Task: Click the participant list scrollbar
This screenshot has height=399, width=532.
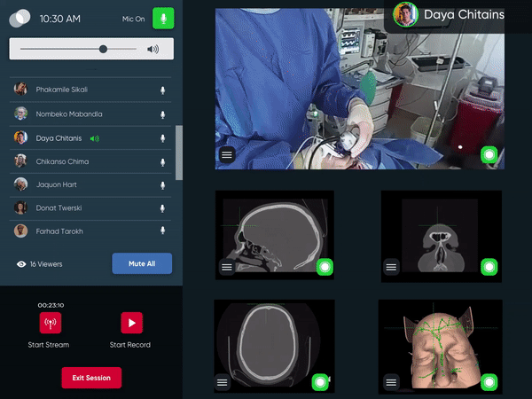Action: 179,151
